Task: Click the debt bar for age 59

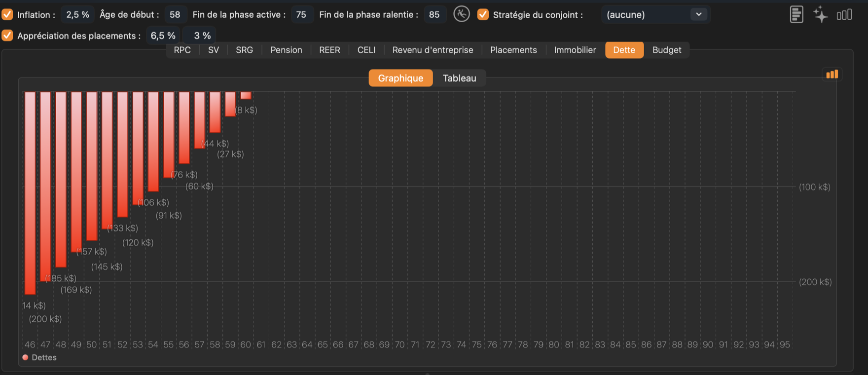Action: (230, 104)
